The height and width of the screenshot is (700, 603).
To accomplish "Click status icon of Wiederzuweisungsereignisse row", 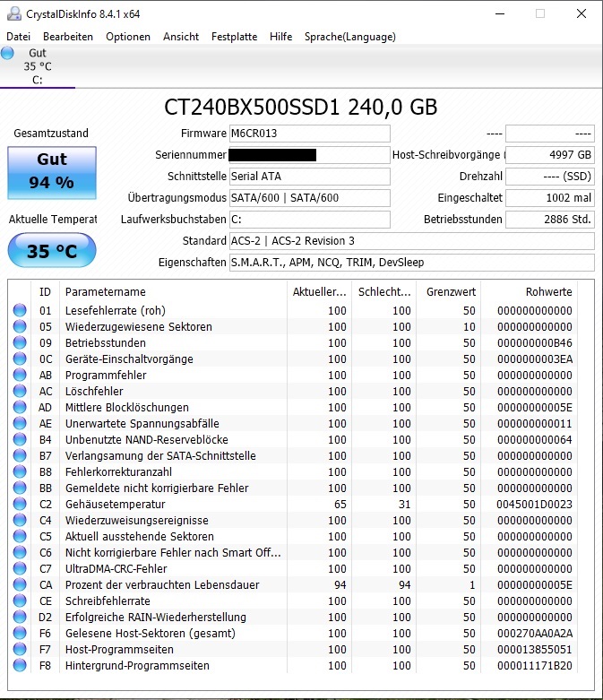I will 20,520.
